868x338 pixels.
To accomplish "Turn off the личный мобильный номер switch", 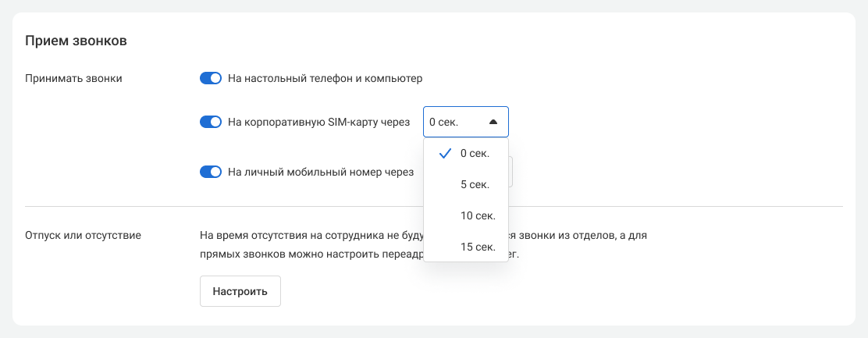I will [x=211, y=172].
